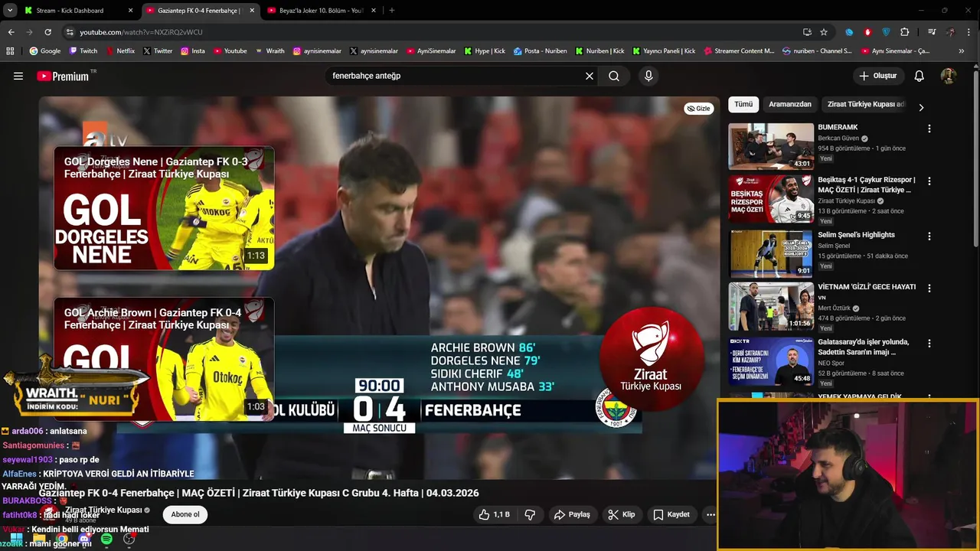Open the Chrome tab search dropdown
Image resolution: width=980 pixels, height=551 pixels.
pyautogui.click(x=10, y=11)
